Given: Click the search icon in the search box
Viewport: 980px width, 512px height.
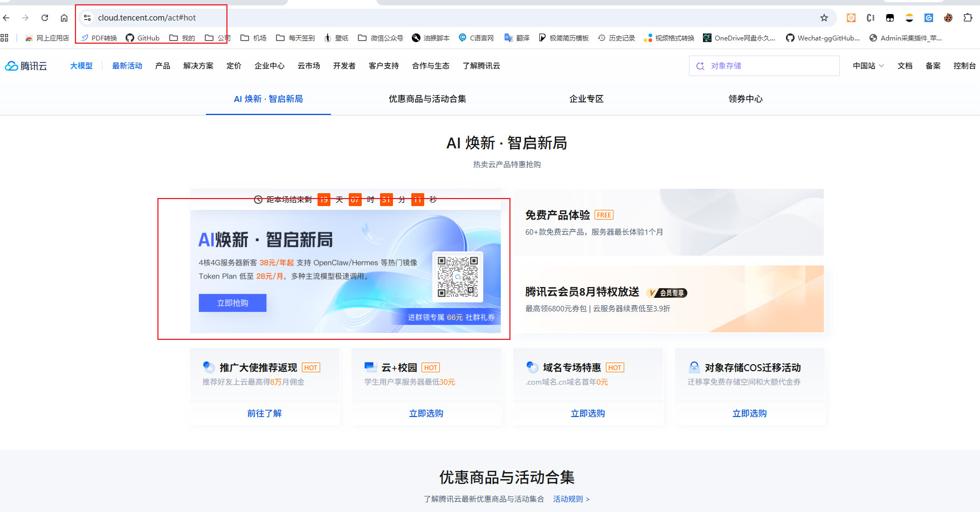Looking at the screenshot, I should tap(700, 66).
